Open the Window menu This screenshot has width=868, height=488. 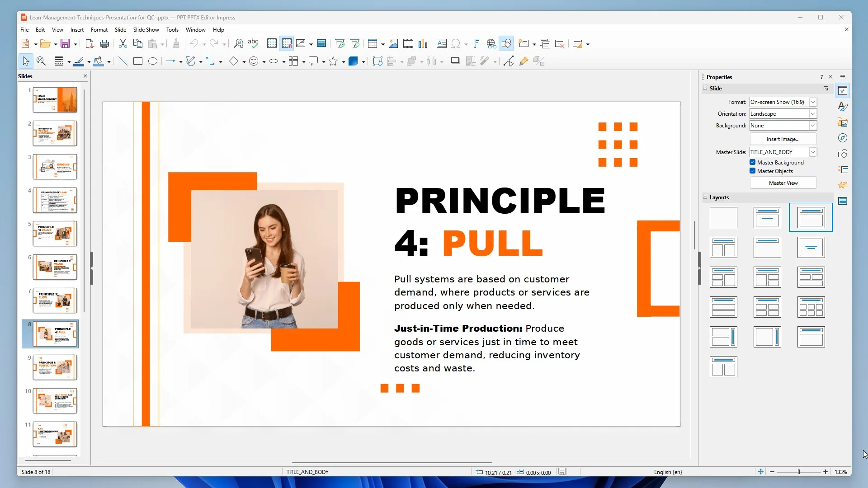point(195,30)
